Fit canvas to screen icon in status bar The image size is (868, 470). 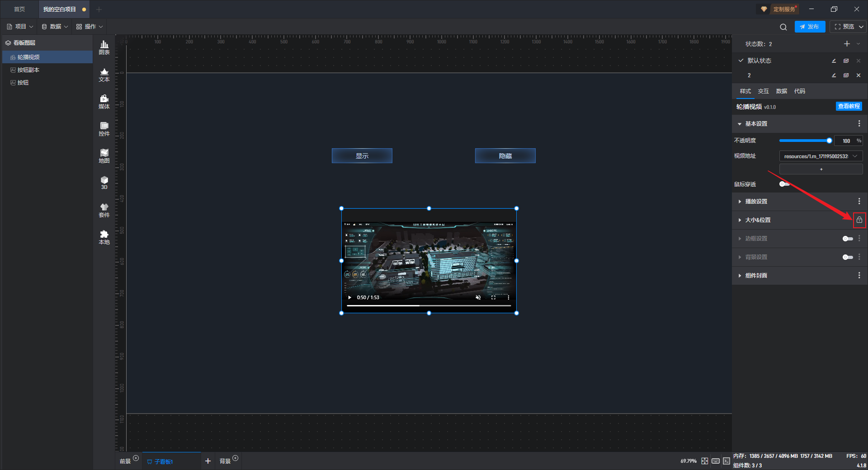point(704,461)
